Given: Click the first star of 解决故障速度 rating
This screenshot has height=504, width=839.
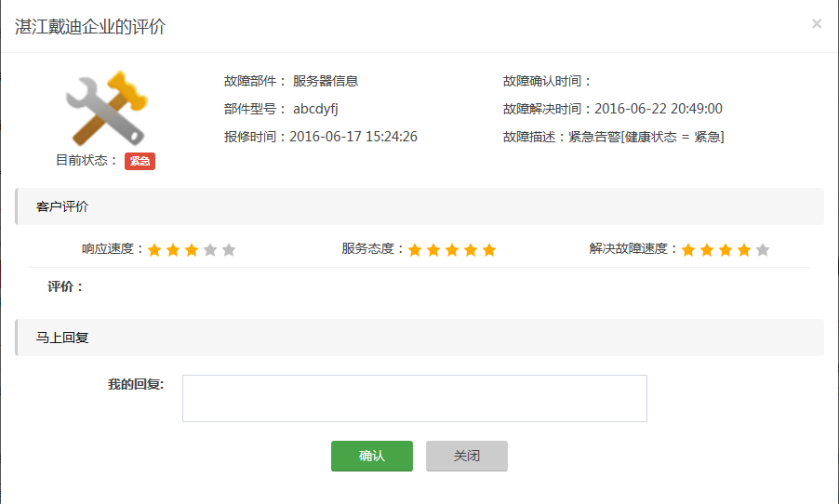Looking at the screenshot, I should click(x=688, y=250).
